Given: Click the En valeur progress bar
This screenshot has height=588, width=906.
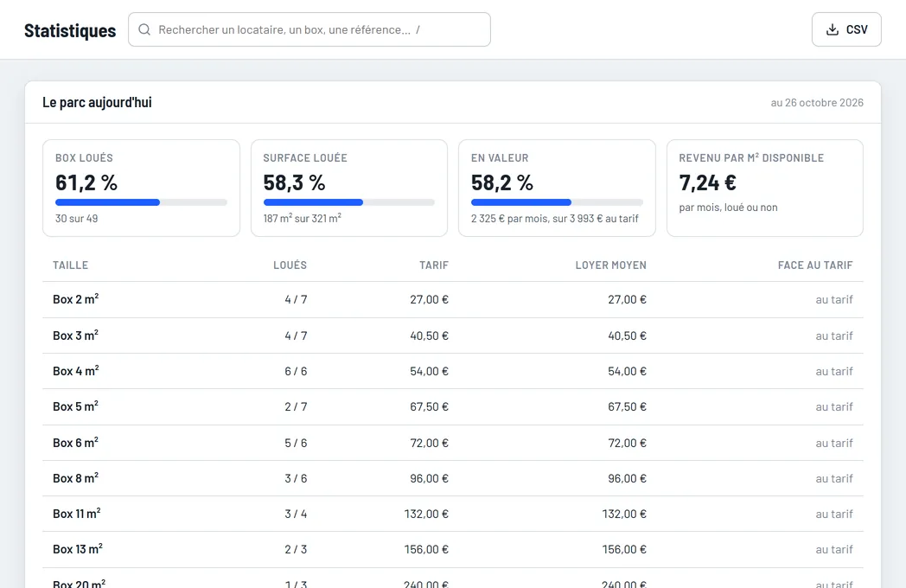Looking at the screenshot, I should tap(557, 202).
